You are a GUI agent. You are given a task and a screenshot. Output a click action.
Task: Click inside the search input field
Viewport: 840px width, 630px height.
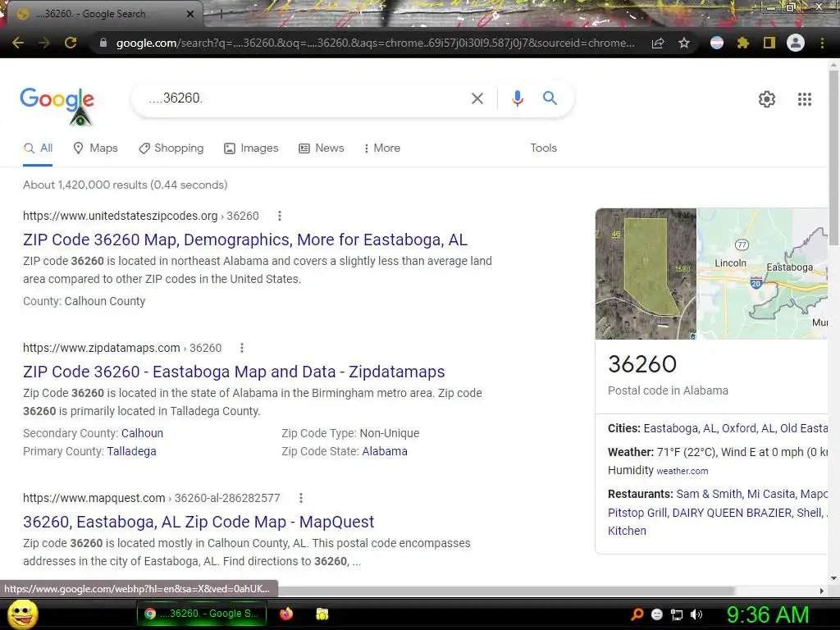pyautogui.click(x=305, y=98)
